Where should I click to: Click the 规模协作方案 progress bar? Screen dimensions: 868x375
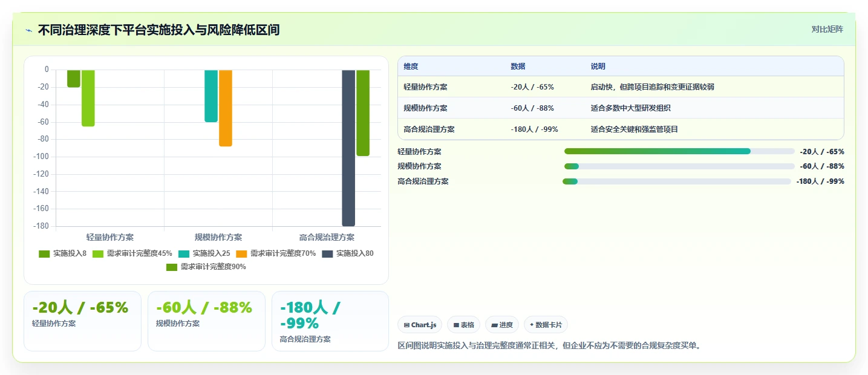click(x=679, y=166)
